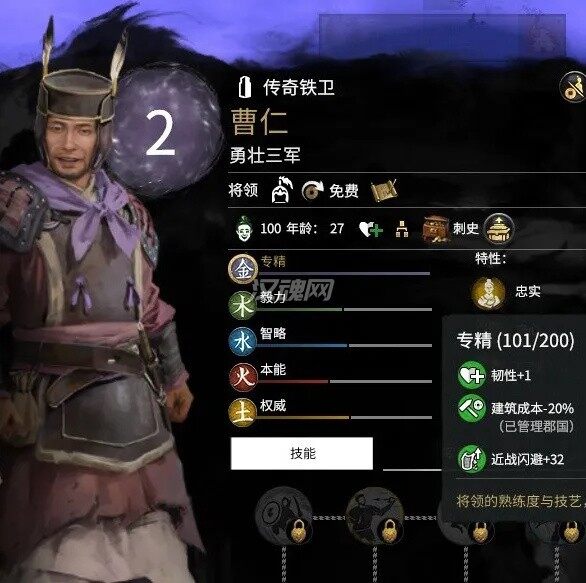586x583 pixels.
Task: Click the 金 expertise attribute icon
Action: (243, 269)
